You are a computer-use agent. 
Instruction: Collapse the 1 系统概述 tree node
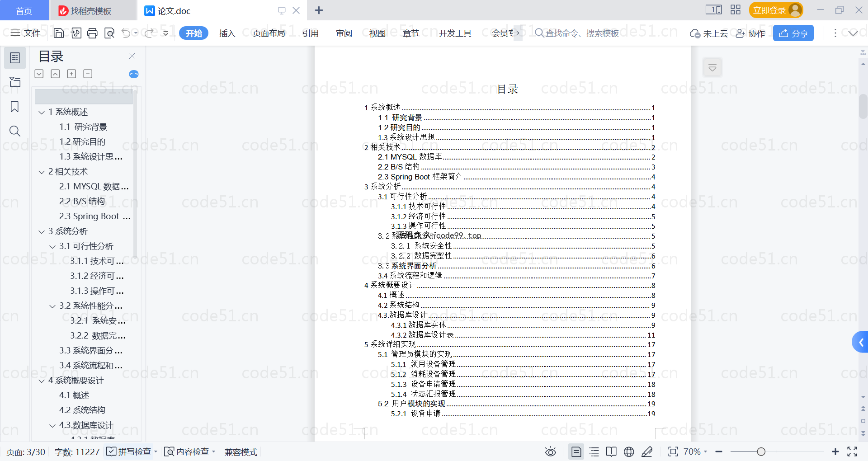tap(42, 112)
